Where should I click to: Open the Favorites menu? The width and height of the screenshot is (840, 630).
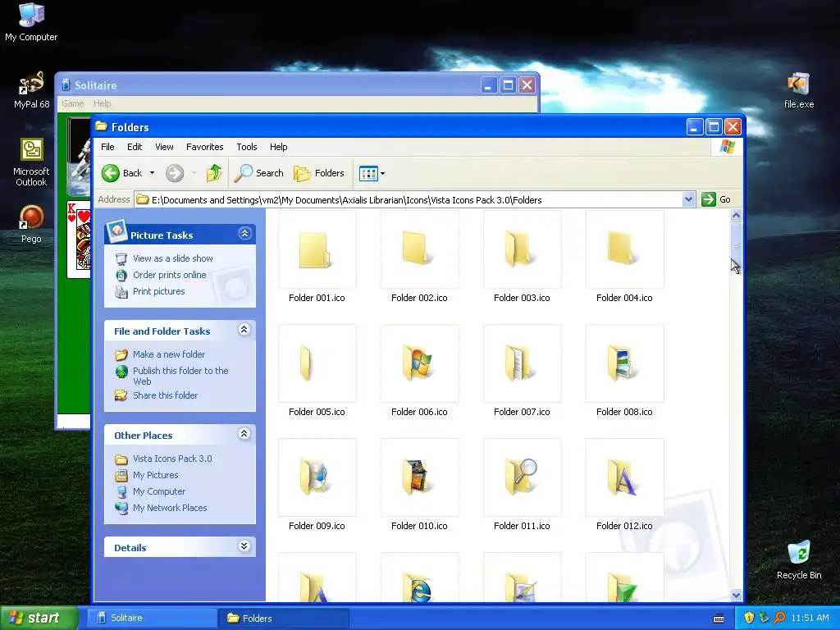204,147
